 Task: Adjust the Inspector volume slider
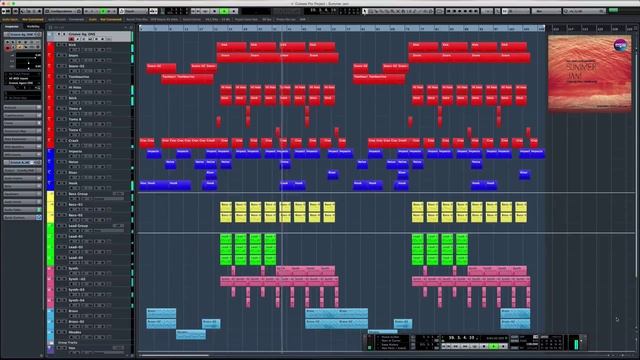(x=29, y=58)
